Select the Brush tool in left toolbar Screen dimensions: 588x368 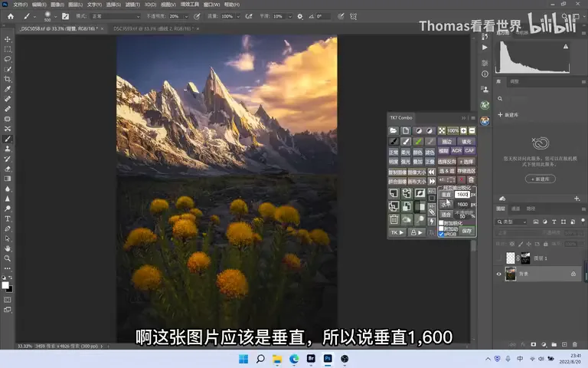8,139
